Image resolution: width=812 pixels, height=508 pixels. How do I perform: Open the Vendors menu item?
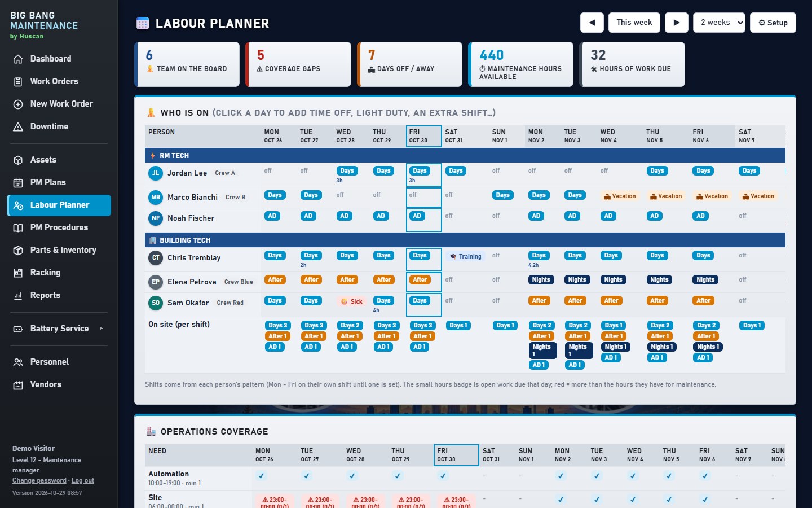coord(59,384)
